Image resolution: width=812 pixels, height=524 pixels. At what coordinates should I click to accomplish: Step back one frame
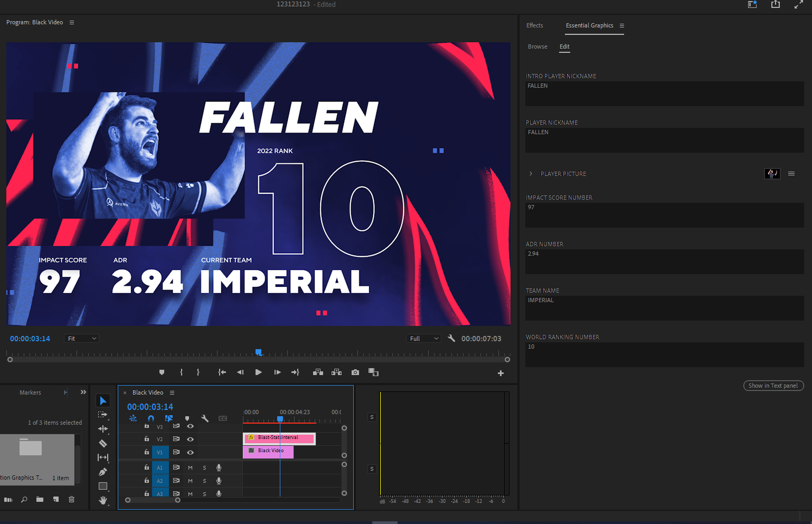[x=240, y=372]
